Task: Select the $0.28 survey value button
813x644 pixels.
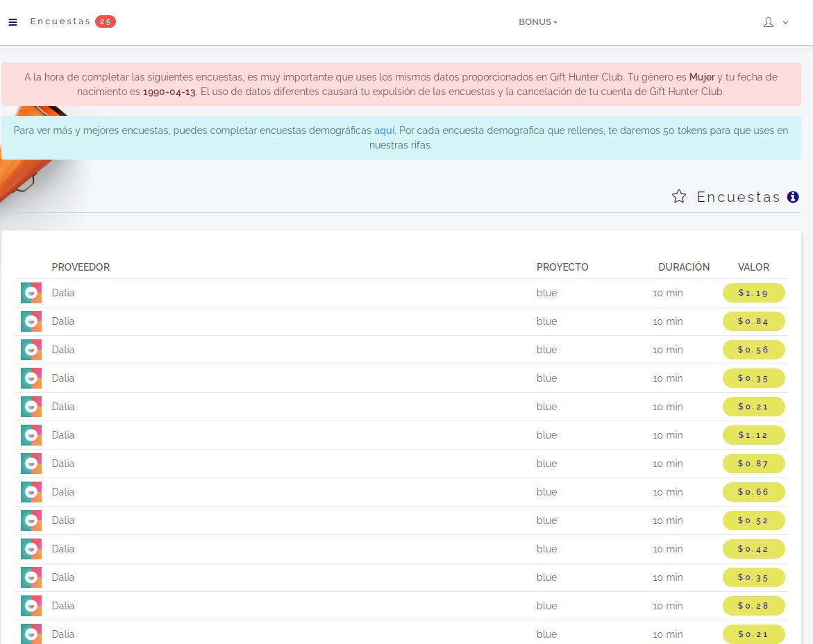Action: point(753,606)
